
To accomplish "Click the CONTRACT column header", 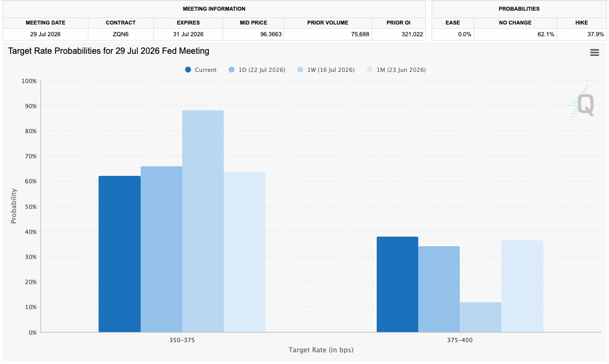I will [121, 22].
